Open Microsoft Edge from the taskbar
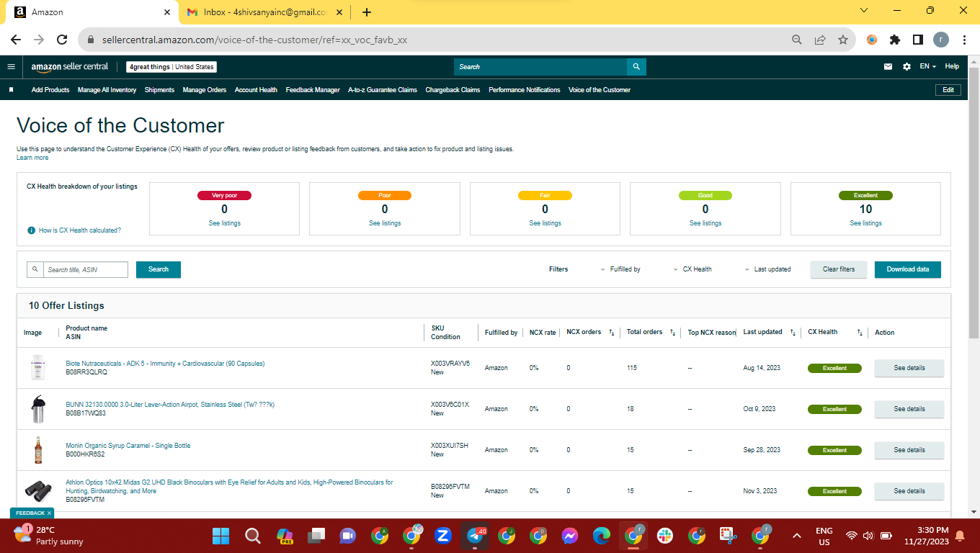Screen dimensions: 980x553 pyautogui.click(x=602, y=536)
